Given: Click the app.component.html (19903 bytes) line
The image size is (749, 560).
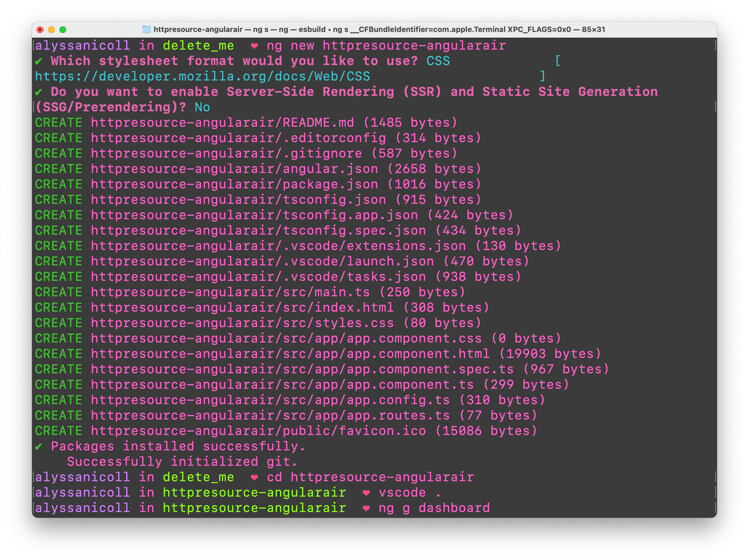Looking at the screenshot, I should click(318, 353).
